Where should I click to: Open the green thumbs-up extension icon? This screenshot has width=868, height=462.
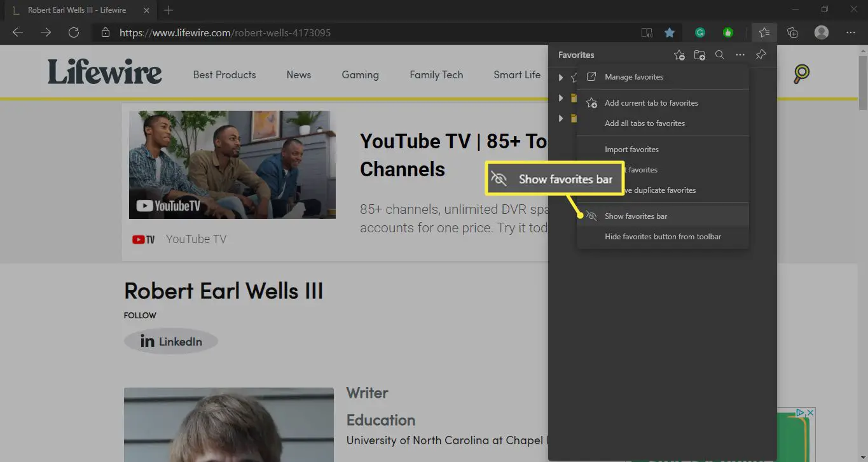[728, 32]
